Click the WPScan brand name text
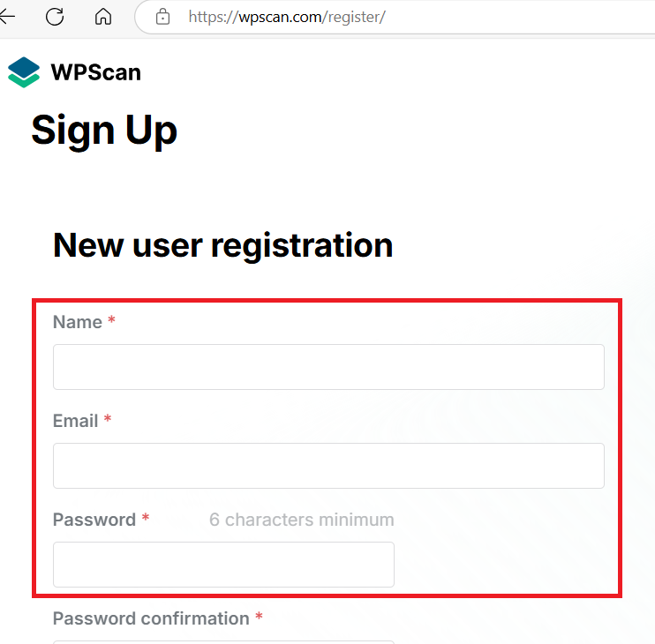 [x=95, y=72]
